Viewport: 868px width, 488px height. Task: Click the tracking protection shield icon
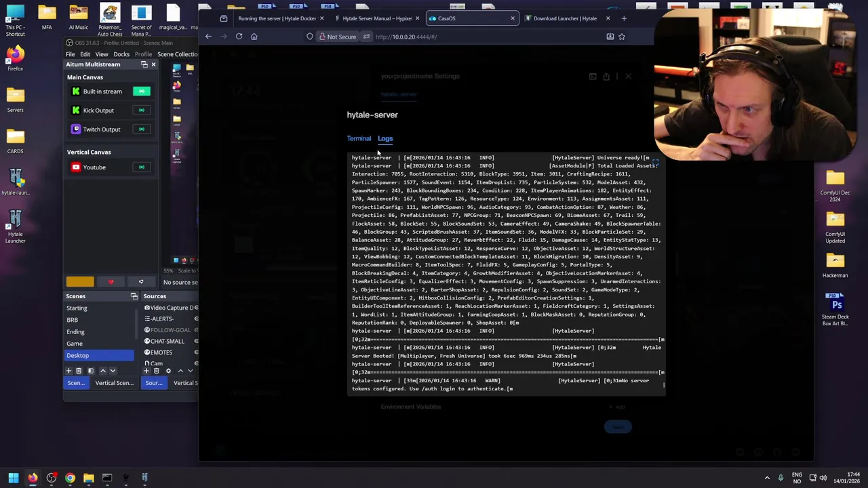coord(310,37)
